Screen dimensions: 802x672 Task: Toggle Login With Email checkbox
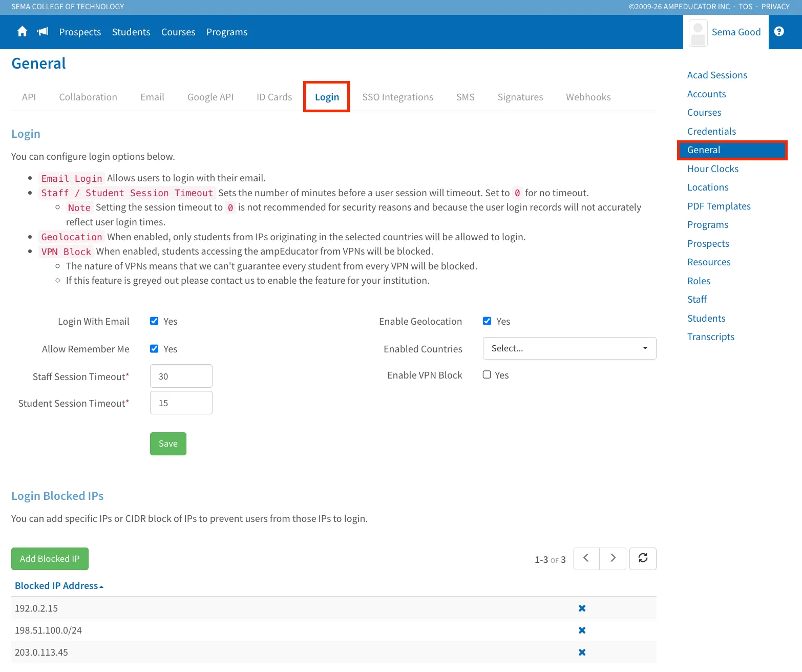point(154,321)
